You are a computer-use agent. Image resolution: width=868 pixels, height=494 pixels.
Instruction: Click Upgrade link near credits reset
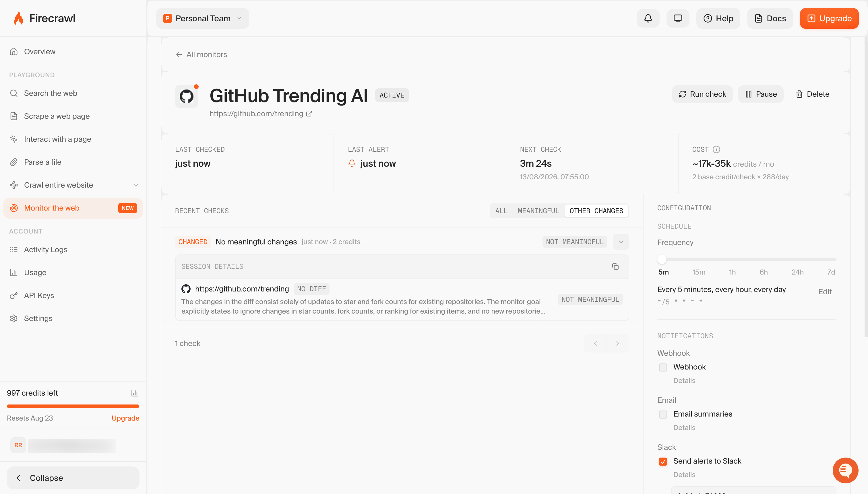(125, 418)
